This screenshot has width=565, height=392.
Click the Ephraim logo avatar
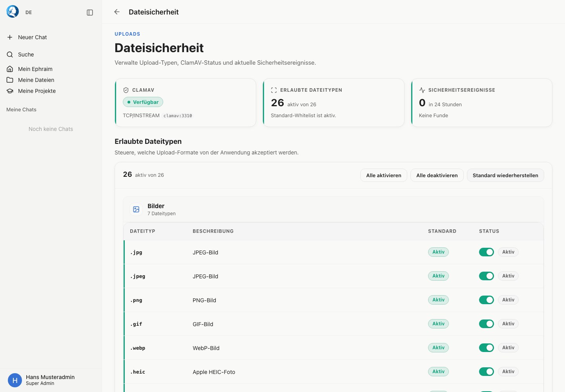point(13,12)
